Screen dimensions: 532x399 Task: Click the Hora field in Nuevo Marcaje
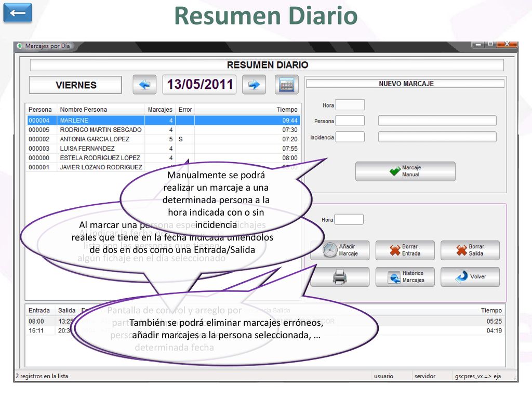pos(350,105)
